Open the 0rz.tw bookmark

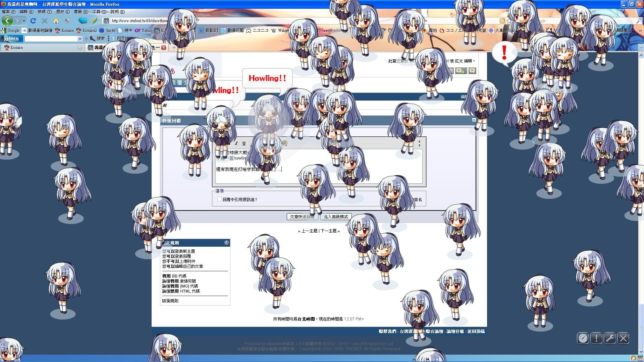point(107,31)
